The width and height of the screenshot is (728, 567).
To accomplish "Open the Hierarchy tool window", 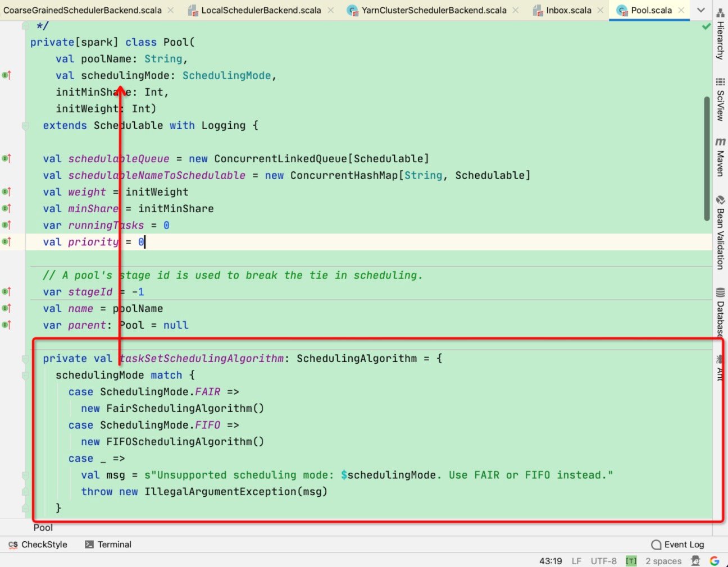I will 720,35.
